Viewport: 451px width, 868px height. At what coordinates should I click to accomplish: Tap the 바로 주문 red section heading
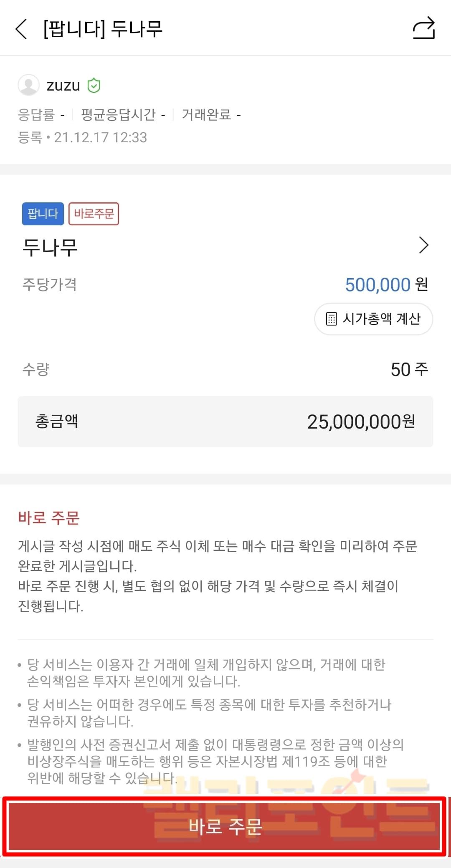(x=49, y=518)
